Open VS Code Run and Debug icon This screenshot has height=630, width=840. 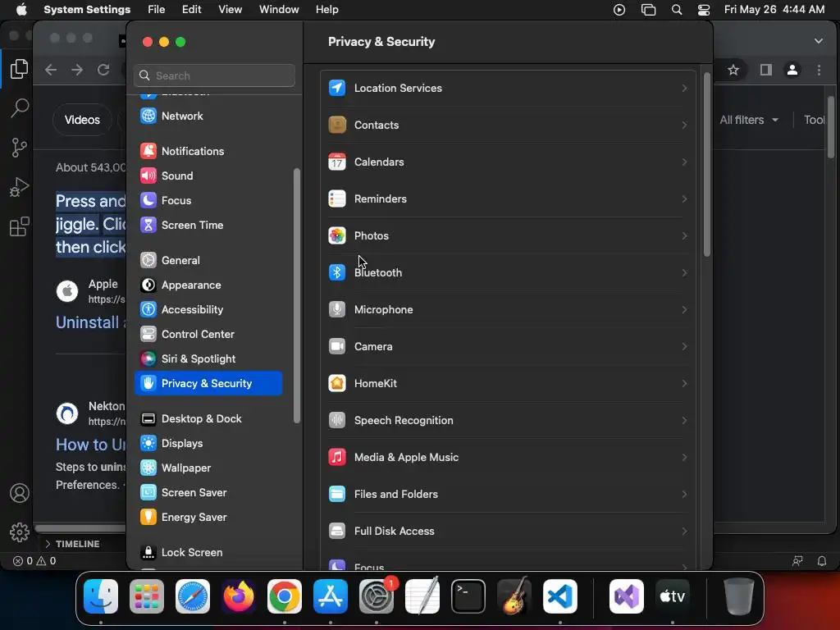coord(20,187)
